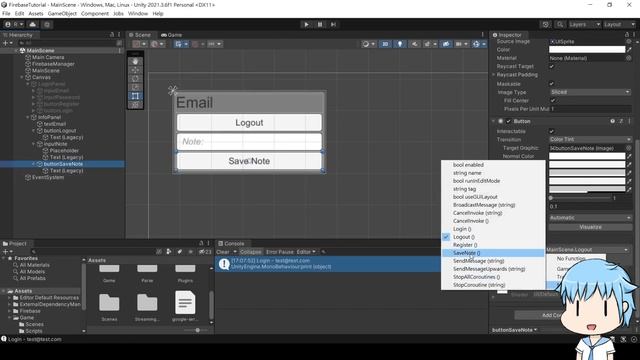Collapse the Canvas node in Hierarchy
This screenshot has height=360, width=640.
click(22, 77)
